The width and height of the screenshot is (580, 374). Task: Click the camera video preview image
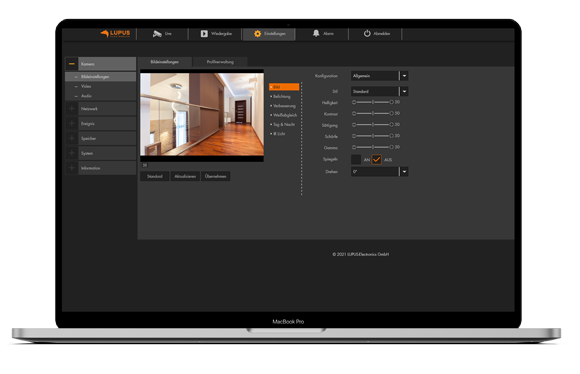point(202,114)
